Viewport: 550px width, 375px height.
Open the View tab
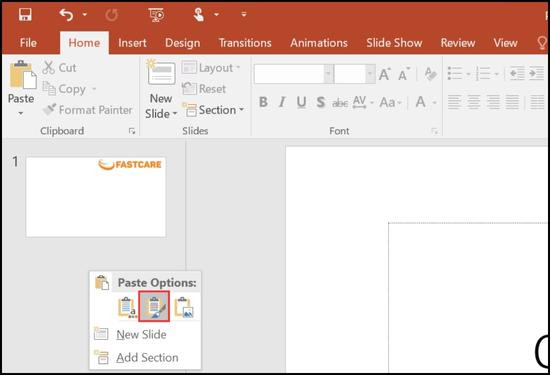click(505, 43)
